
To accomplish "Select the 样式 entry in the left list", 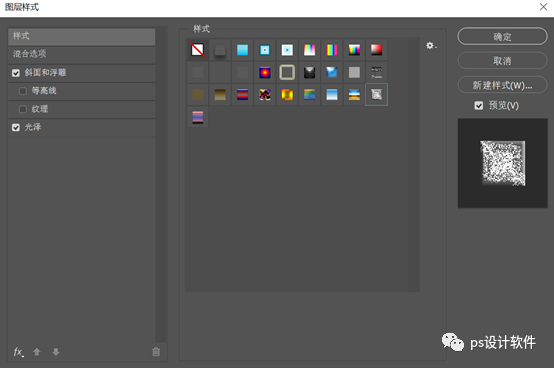I will click(x=82, y=36).
